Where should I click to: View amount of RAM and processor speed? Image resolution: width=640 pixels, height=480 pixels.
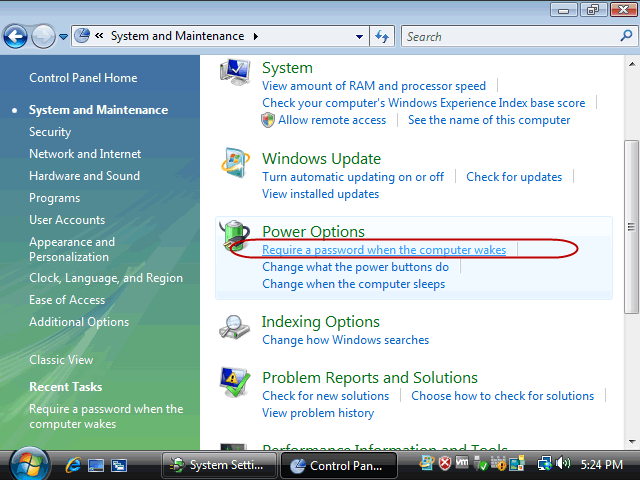374,86
